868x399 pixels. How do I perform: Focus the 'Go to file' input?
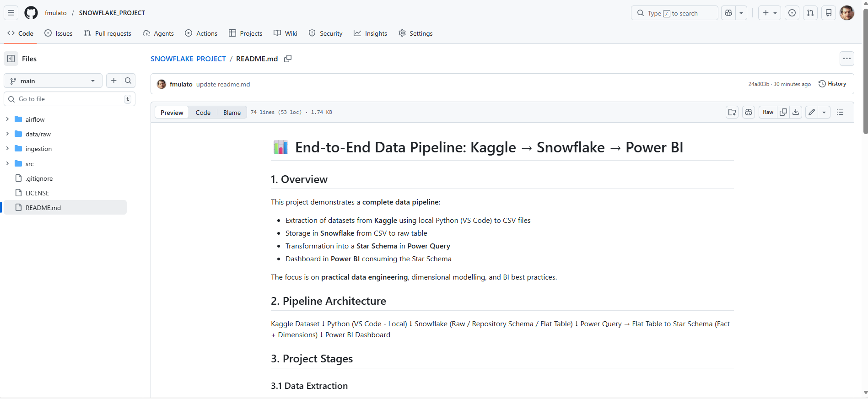click(70, 99)
